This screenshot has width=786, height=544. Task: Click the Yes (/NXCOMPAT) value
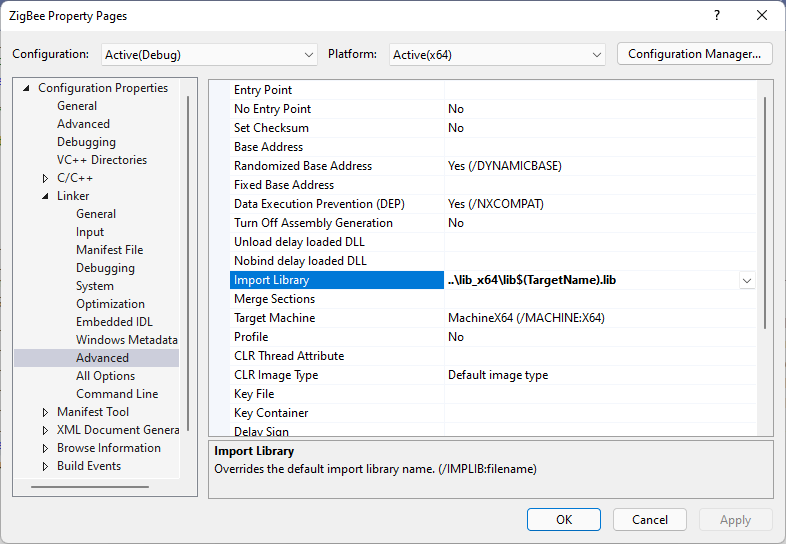[x=496, y=204]
